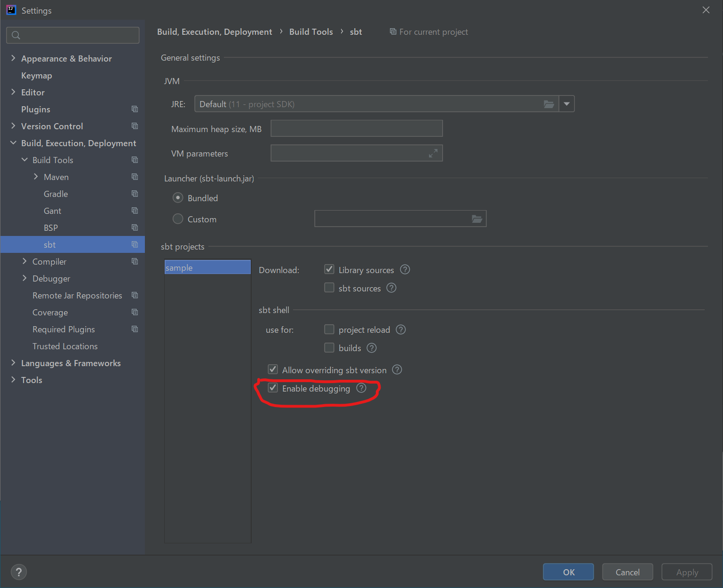Click Build Tools in the breadcrumb
The image size is (723, 588).
[311, 31]
